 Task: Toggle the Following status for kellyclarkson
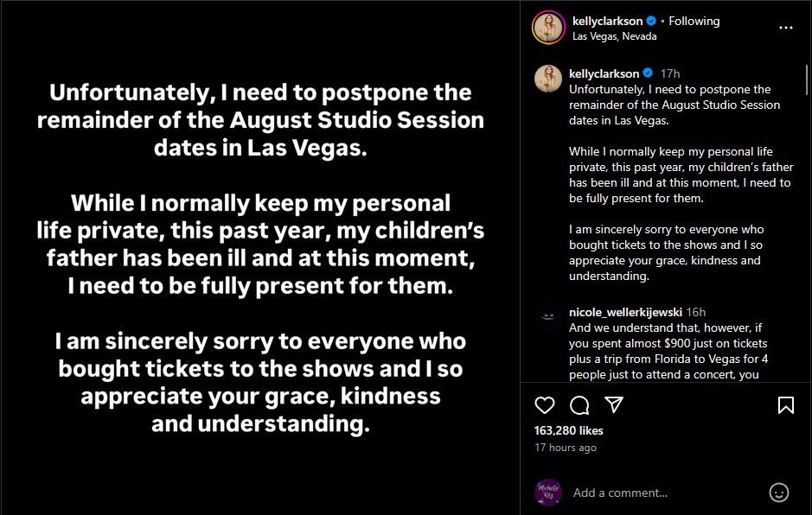coord(694,21)
